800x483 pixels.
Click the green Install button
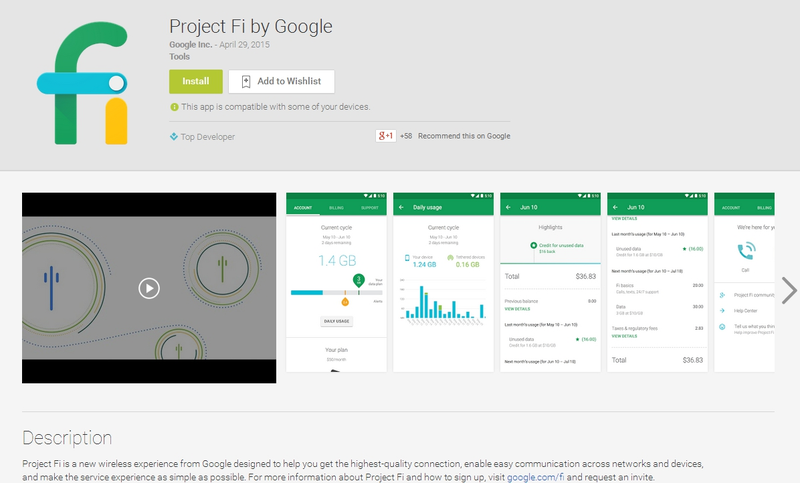pos(196,82)
